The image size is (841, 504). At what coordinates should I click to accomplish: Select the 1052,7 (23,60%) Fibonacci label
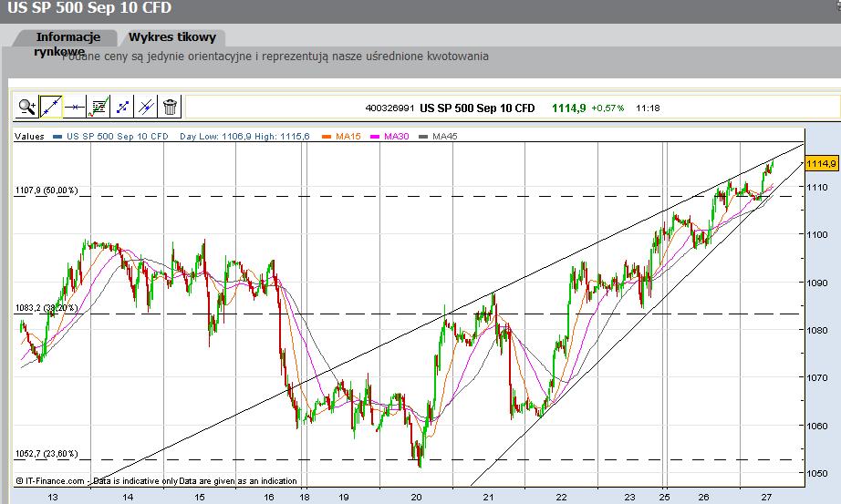pyautogui.click(x=47, y=454)
